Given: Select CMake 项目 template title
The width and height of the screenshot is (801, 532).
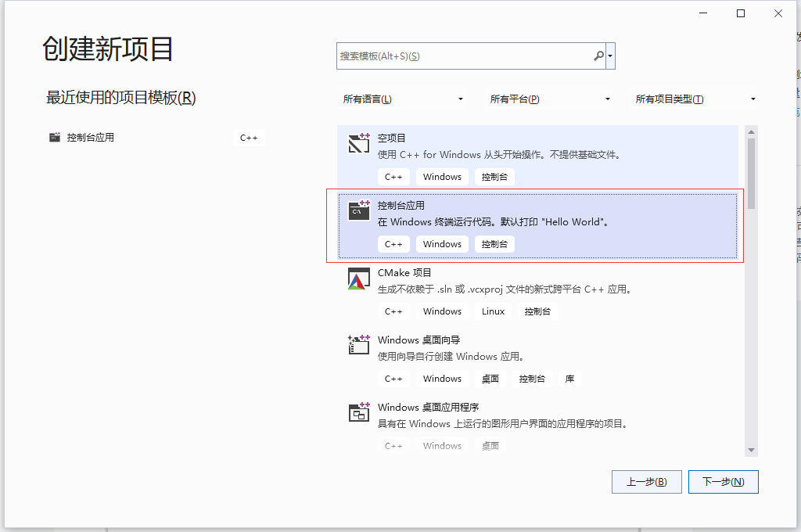Looking at the screenshot, I should pyautogui.click(x=404, y=273).
